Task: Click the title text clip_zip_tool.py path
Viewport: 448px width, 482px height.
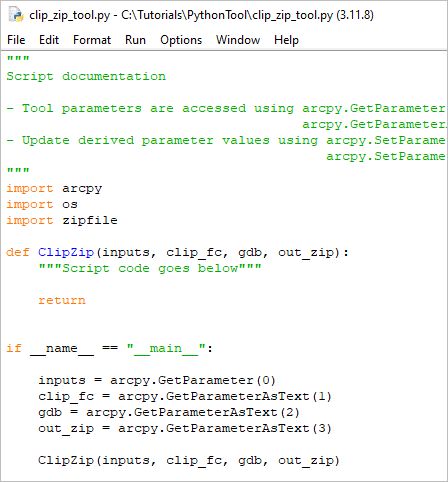Action: (x=201, y=15)
